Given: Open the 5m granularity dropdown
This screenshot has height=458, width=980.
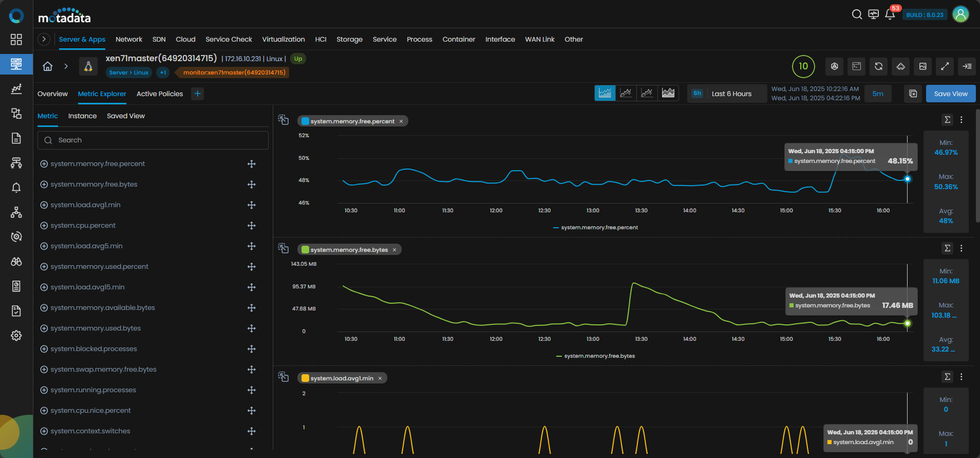Looking at the screenshot, I should click(878, 94).
